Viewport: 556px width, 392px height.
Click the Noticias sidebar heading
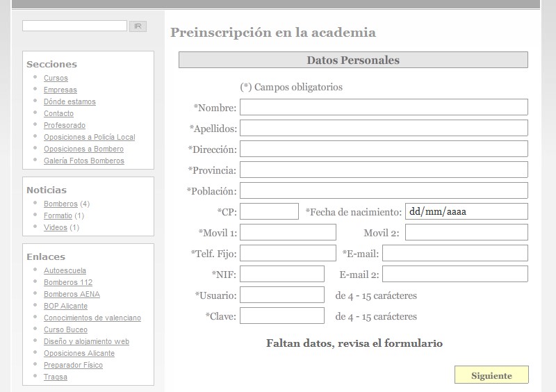tap(47, 190)
